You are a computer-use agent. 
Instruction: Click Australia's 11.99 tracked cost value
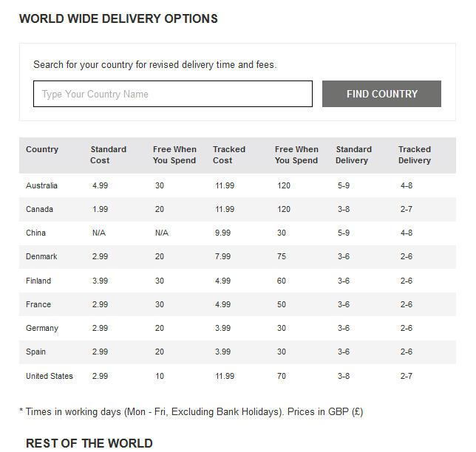click(x=225, y=185)
